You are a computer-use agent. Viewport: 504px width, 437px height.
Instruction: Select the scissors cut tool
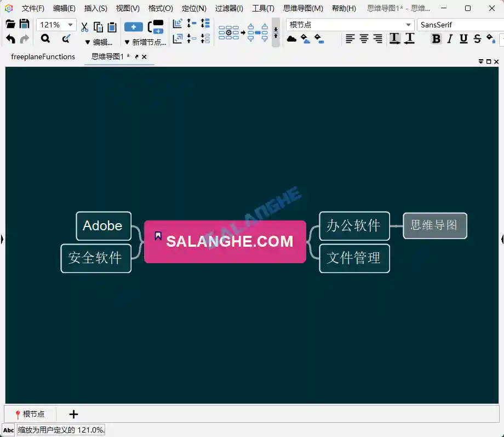pyautogui.click(x=84, y=26)
